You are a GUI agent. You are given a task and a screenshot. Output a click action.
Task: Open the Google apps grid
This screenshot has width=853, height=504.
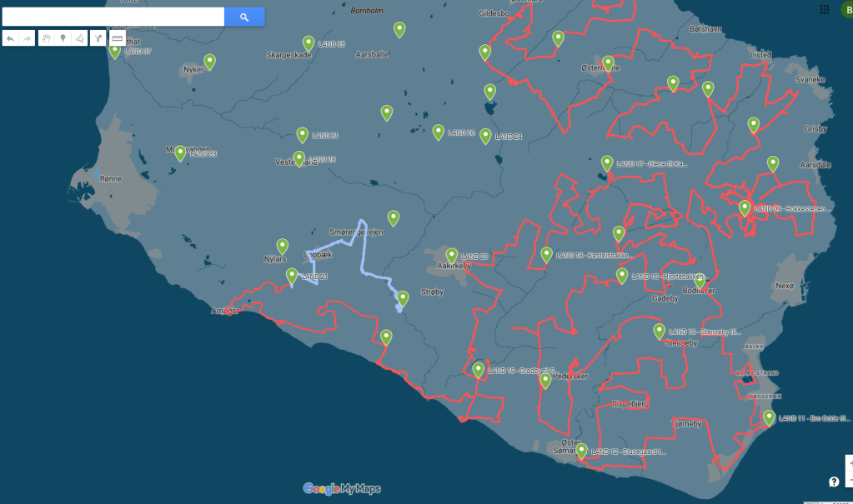point(824,9)
